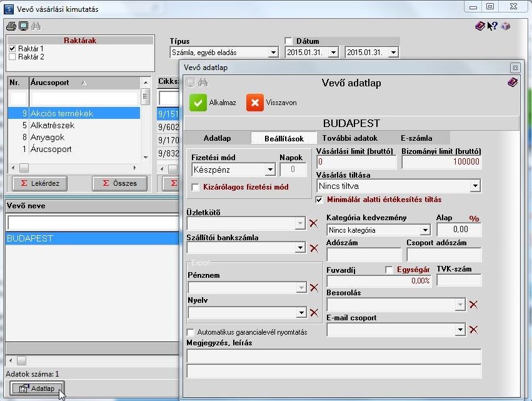Clear the Üzletkötő field with red X
The width and height of the screenshot is (532, 401).
[313, 223]
